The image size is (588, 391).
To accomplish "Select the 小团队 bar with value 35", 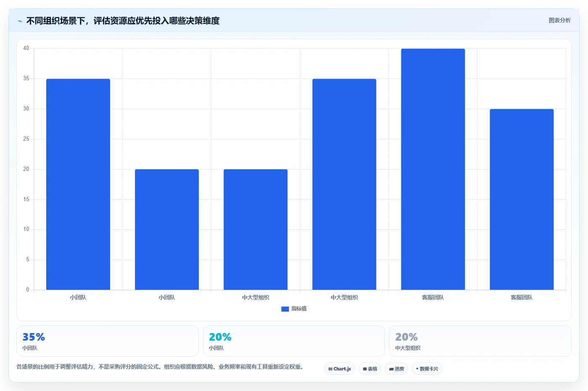I will click(78, 184).
